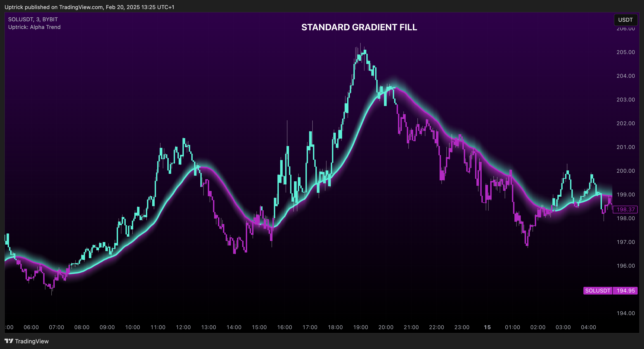Click the 20:00 time axis label
Viewport: 644px width, 349px height.
(x=386, y=327)
